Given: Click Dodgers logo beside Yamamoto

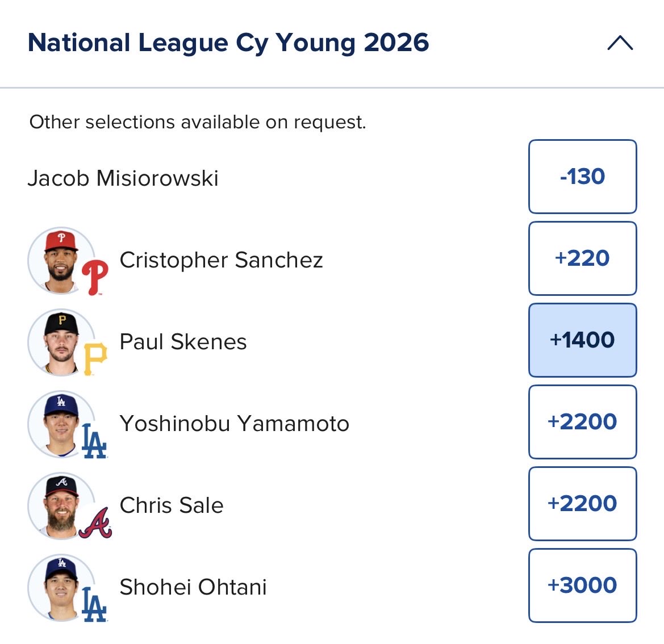Looking at the screenshot, I should [x=94, y=441].
